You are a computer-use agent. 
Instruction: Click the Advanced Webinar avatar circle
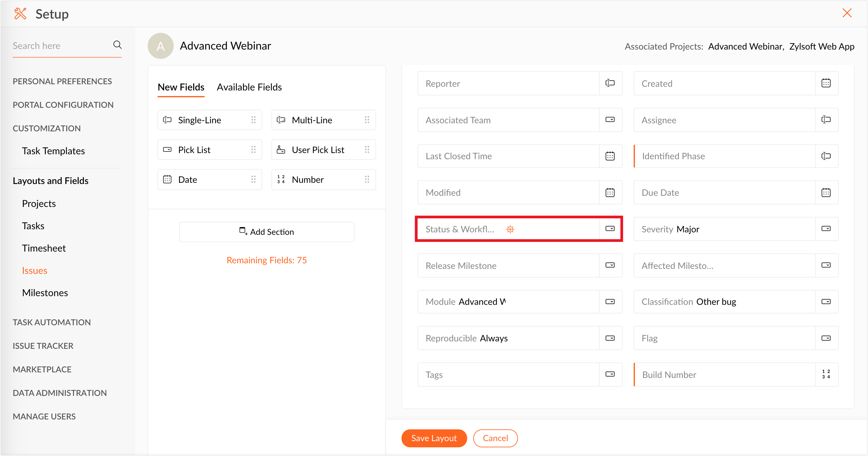pos(161,46)
